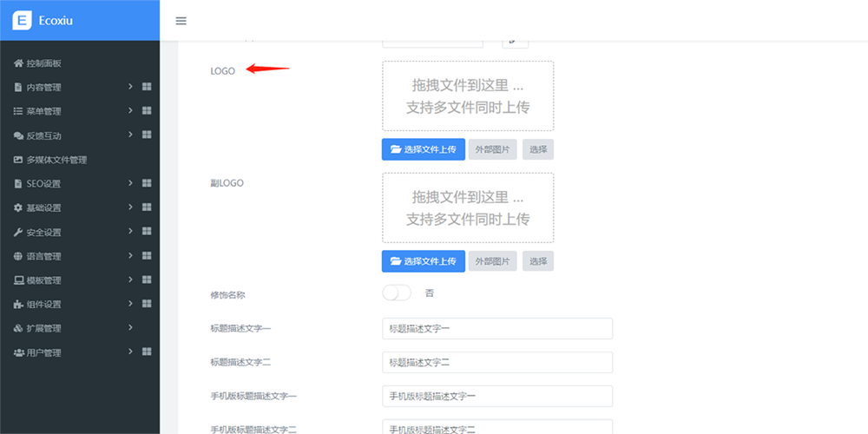The height and width of the screenshot is (434, 868).
Task: Click the users icon beside 用户管理
Action: pyautogui.click(x=18, y=352)
